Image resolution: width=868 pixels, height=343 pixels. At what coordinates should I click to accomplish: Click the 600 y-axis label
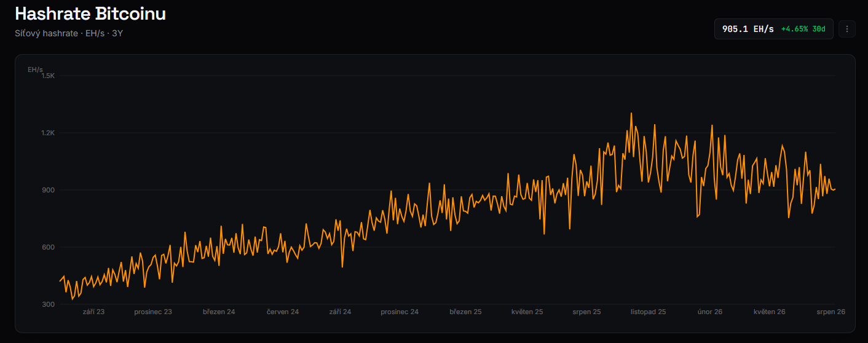[49, 248]
